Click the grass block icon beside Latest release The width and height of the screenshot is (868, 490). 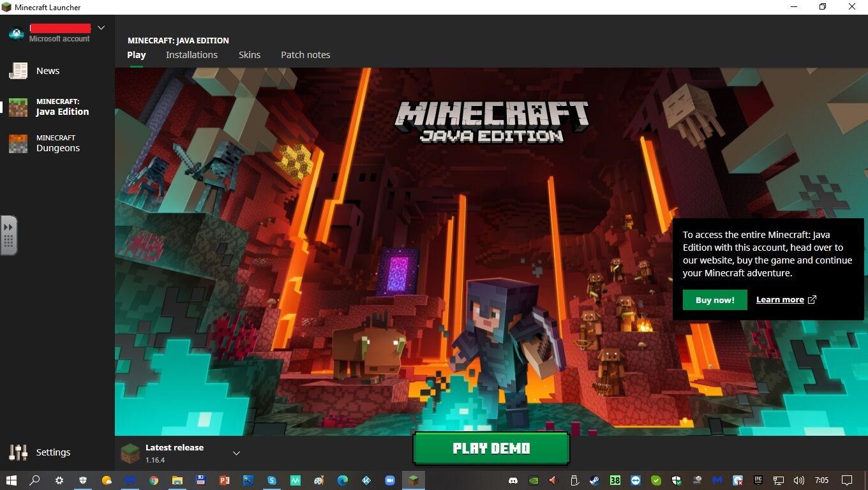click(130, 453)
